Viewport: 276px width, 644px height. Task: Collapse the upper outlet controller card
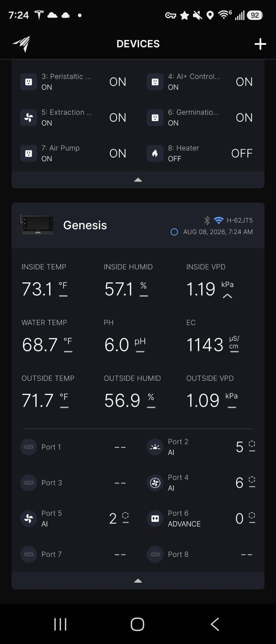[x=138, y=180]
